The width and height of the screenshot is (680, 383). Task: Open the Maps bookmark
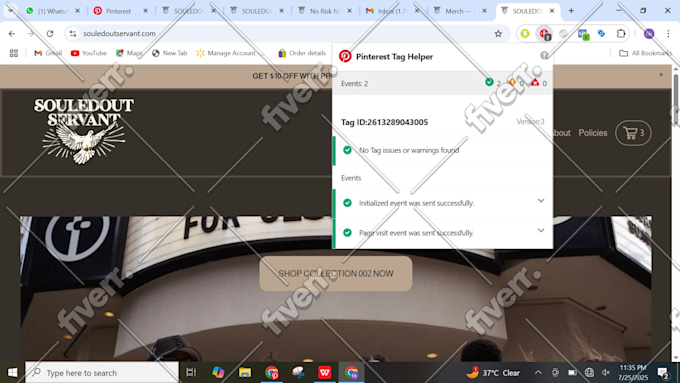coord(129,53)
